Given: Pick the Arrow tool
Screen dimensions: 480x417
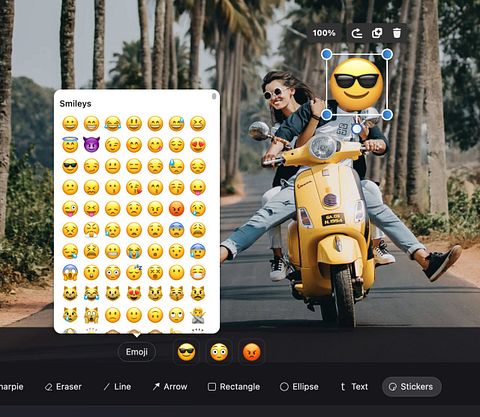Looking at the screenshot, I should 170,387.
